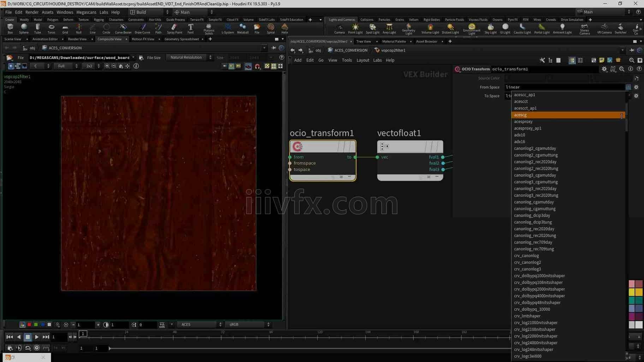Click the pink color swatch
The height and width of the screenshot is (362, 644).
[632, 284]
